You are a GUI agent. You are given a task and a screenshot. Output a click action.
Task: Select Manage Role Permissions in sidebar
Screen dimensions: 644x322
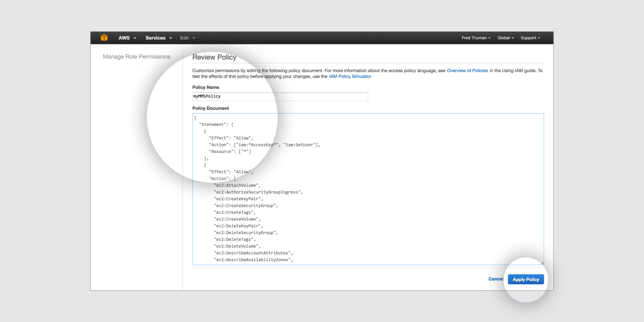pos(136,57)
